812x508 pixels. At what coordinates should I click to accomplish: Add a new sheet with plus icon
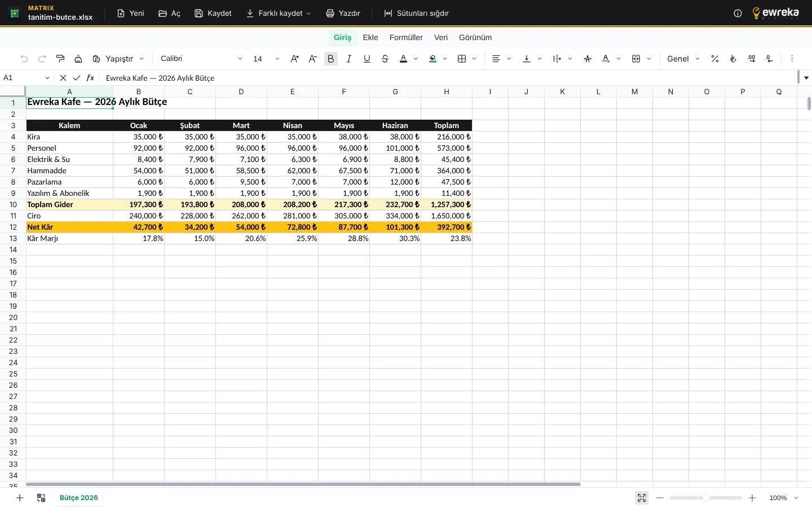click(20, 498)
